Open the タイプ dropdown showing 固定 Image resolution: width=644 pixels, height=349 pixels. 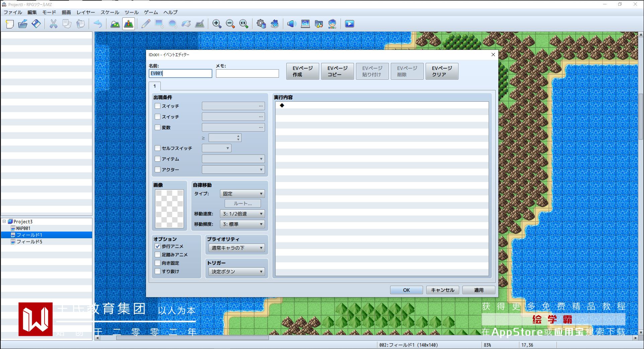pos(242,194)
